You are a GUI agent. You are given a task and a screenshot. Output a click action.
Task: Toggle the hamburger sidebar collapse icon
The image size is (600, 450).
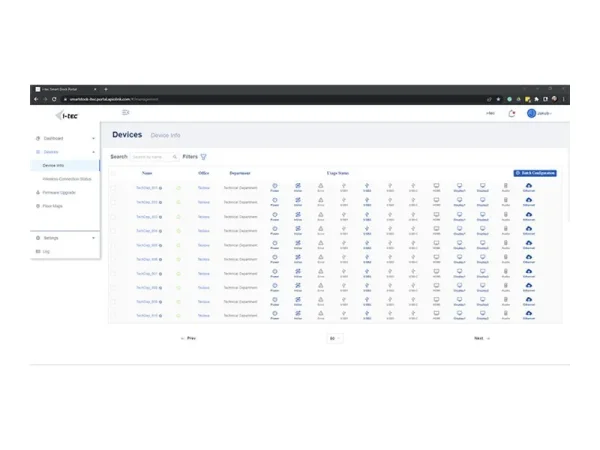[x=126, y=113]
